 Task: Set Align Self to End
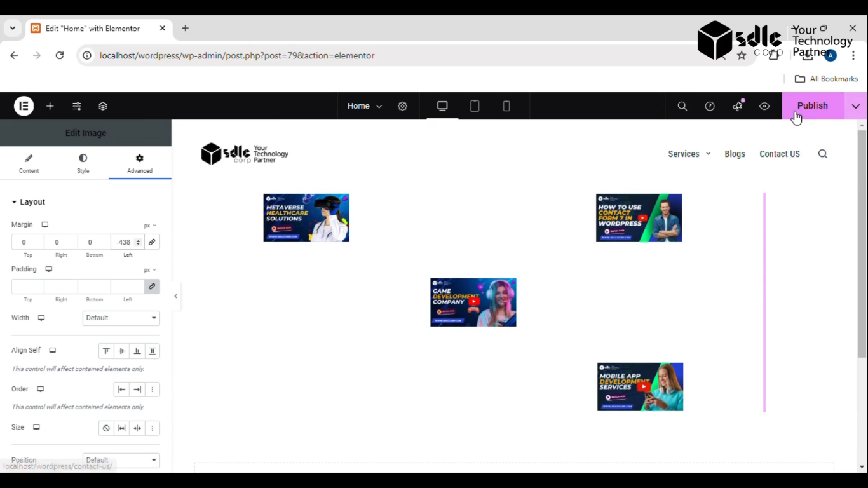[x=137, y=351]
